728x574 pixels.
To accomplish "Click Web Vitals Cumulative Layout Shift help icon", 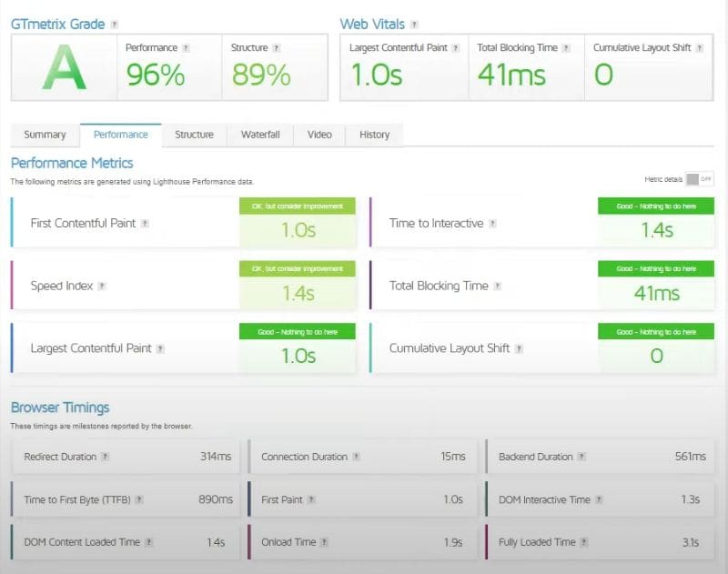I will tap(699, 48).
